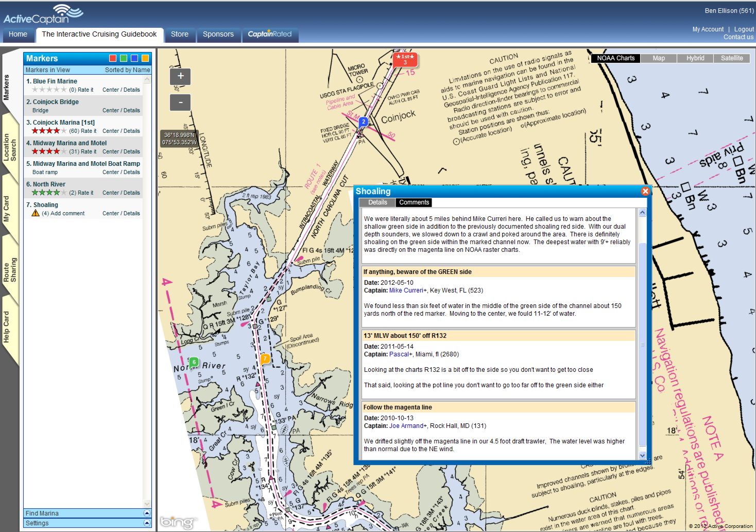Open My Account link

pos(708,29)
